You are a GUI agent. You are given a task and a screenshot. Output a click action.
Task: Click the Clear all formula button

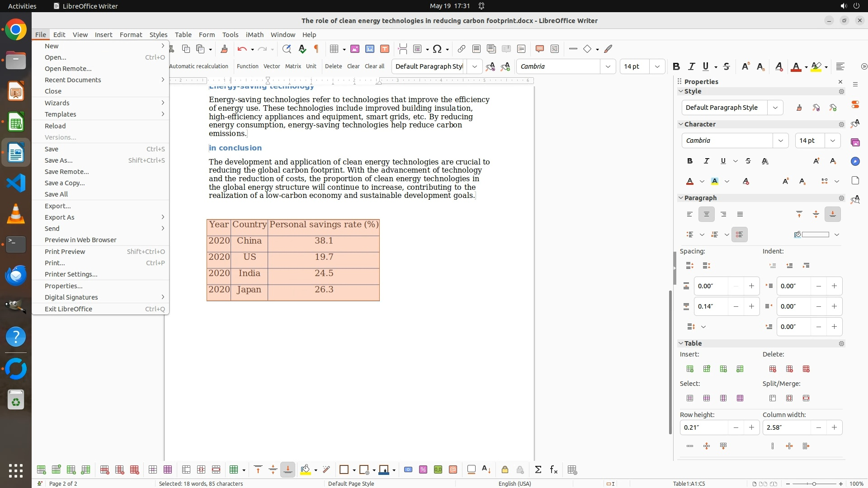(374, 66)
